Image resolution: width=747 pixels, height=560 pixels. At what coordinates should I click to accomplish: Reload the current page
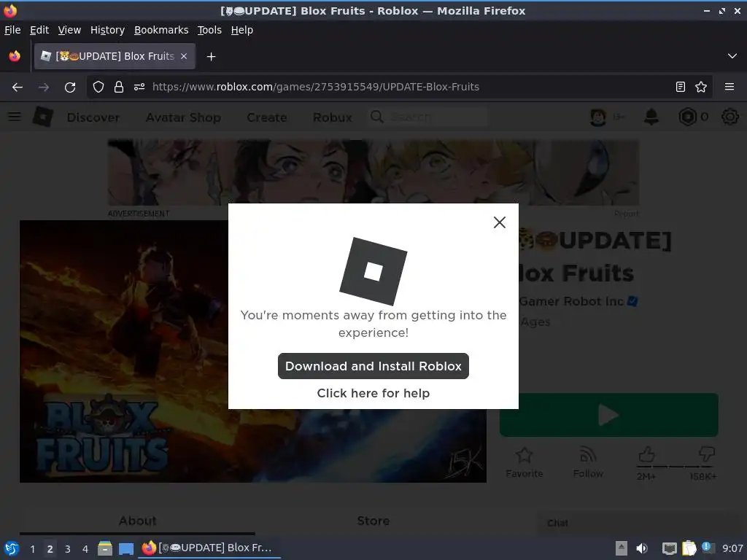70,87
